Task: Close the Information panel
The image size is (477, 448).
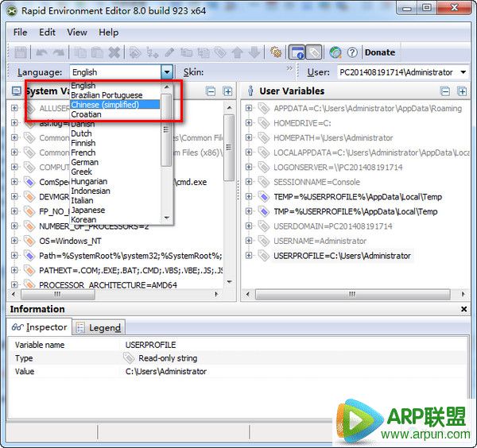Action: pyautogui.click(x=463, y=309)
